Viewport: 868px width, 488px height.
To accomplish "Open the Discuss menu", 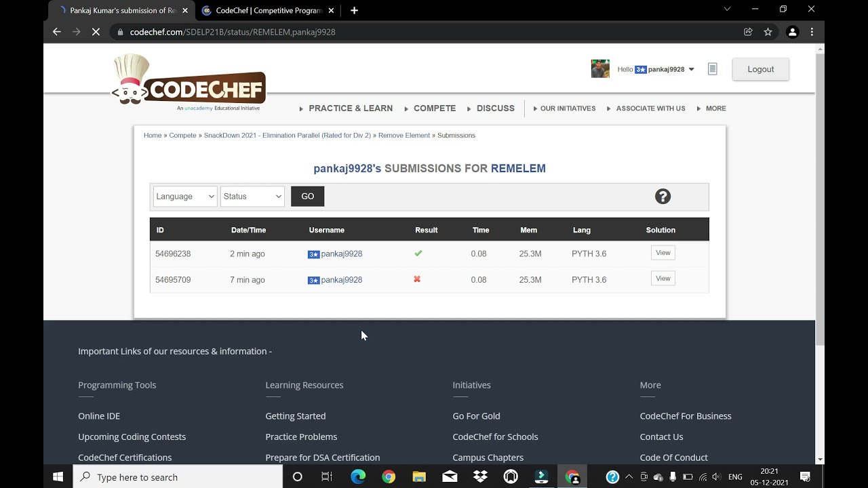I will tap(496, 108).
